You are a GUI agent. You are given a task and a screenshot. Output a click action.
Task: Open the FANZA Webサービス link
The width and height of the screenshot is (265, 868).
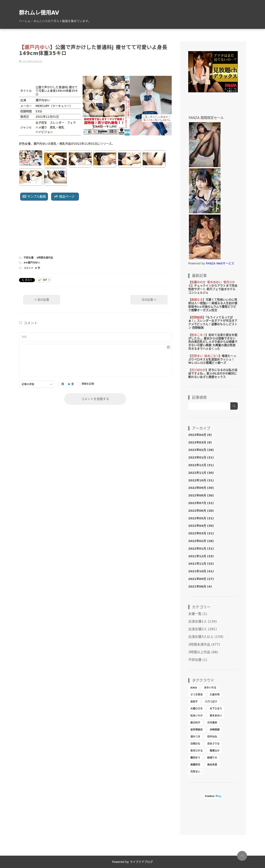(220, 264)
